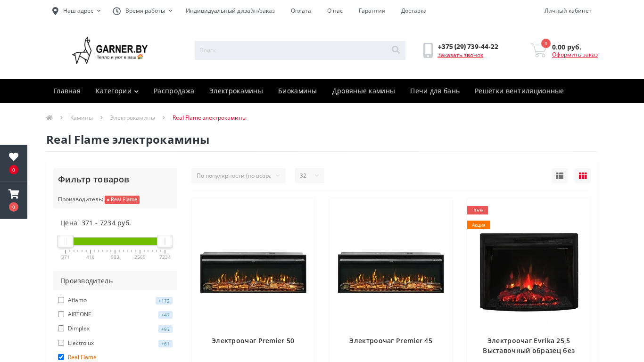The width and height of the screenshot is (644, 362).
Task: Open the Категории dropdown menu
Action: coord(117,91)
